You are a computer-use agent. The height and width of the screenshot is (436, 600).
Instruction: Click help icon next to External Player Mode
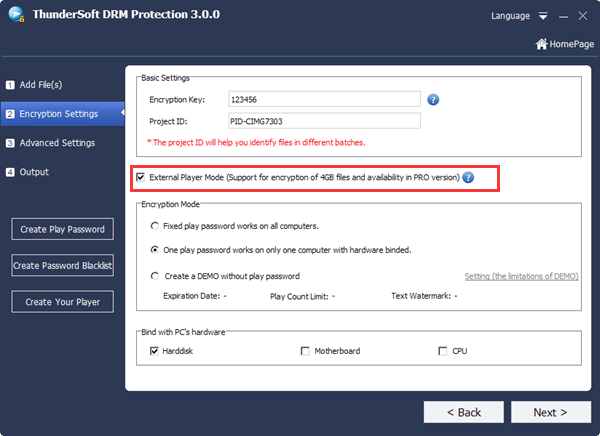pyautogui.click(x=468, y=178)
